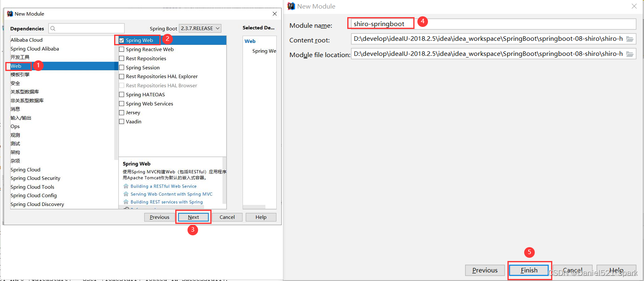Open the Spring Boot version dropdown
Image resolution: width=644 pixels, height=281 pixels.
[200, 28]
